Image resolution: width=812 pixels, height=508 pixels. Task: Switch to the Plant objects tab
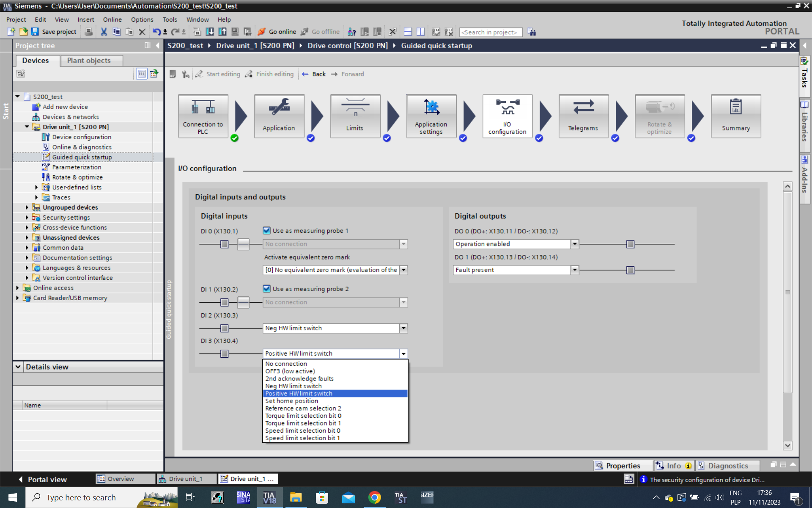pos(89,61)
